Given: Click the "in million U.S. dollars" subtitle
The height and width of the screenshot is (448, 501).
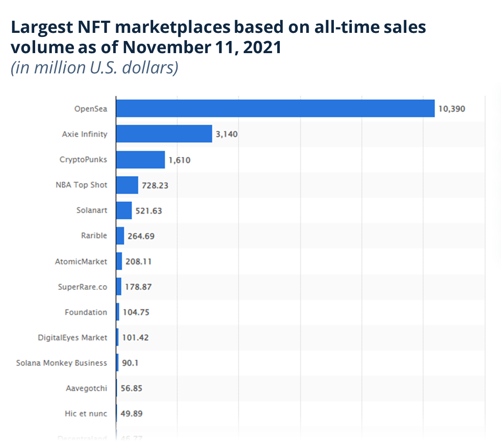Looking at the screenshot, I should [95, 68].
